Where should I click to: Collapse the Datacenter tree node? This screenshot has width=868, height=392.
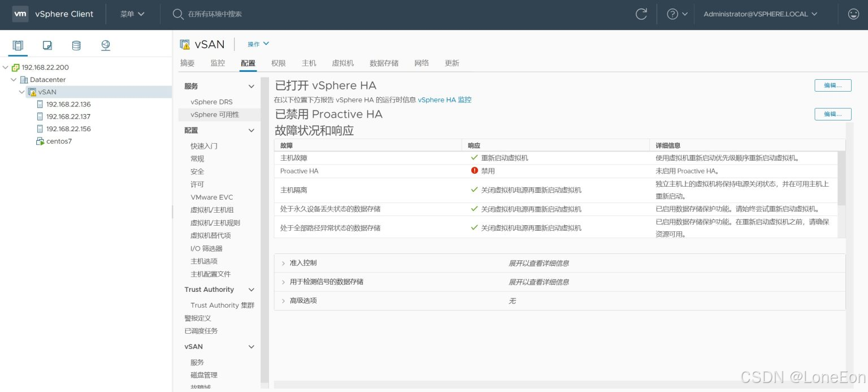pyautogui.click(x=14, y=80)
